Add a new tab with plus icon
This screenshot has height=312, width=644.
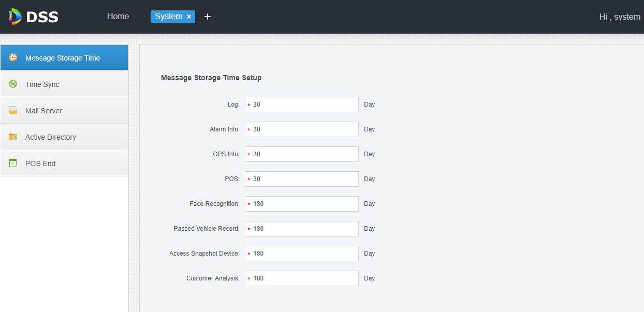point(208,17)
